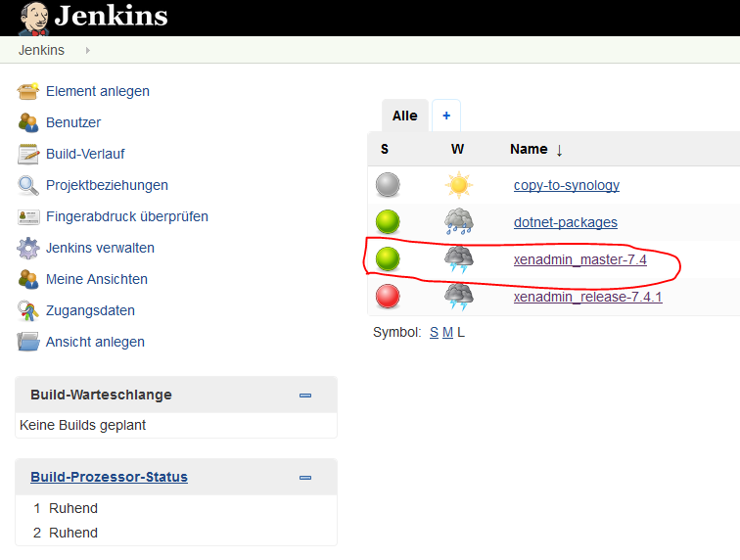Click the Element anlegen box icon
The height and width of the screenshot is (560, 740).
(x=28, y=91)
